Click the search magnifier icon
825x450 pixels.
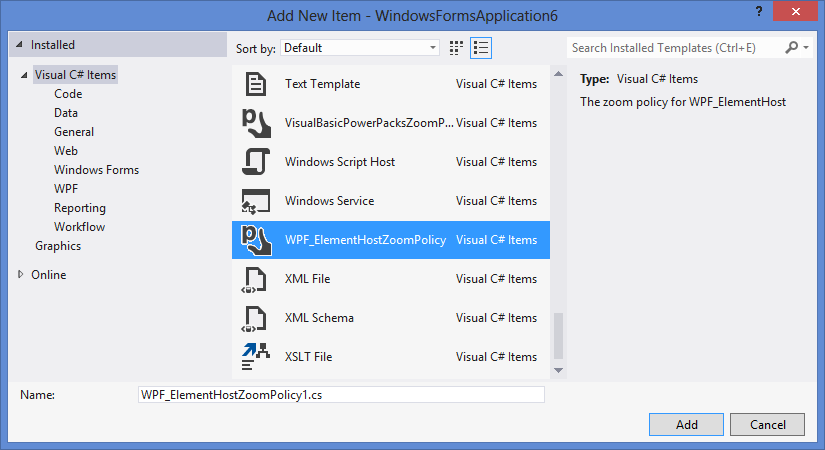pos(792,47)
